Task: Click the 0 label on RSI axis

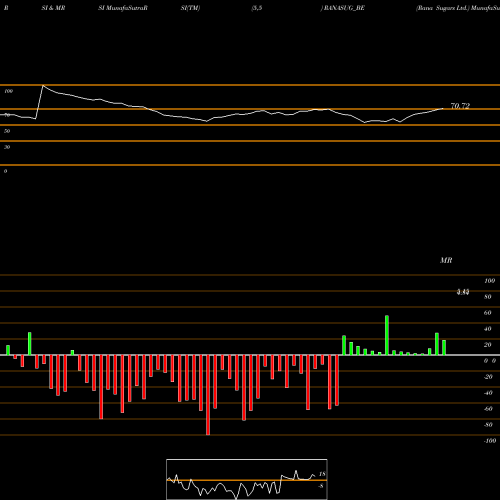Action: (5, 171)
